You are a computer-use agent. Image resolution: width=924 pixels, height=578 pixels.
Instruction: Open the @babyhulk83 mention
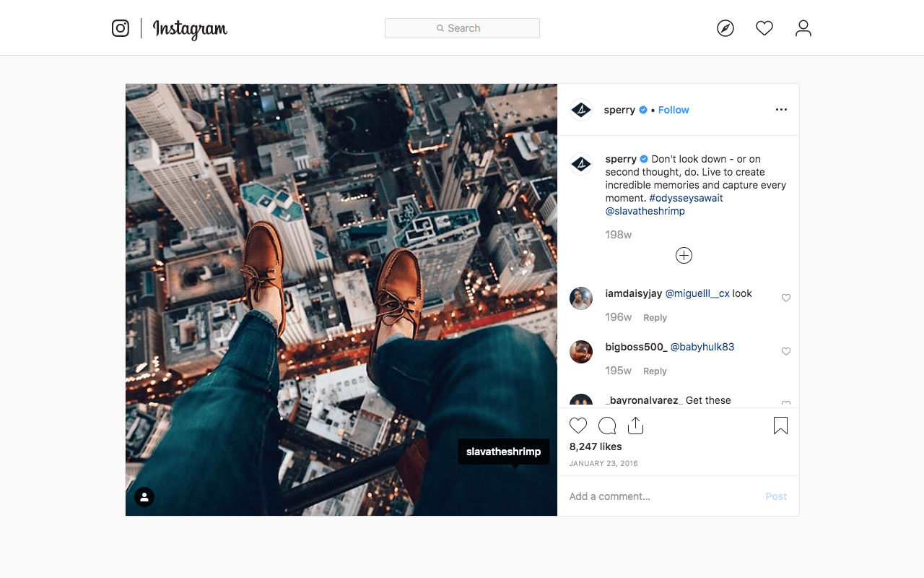coord(702,347)
